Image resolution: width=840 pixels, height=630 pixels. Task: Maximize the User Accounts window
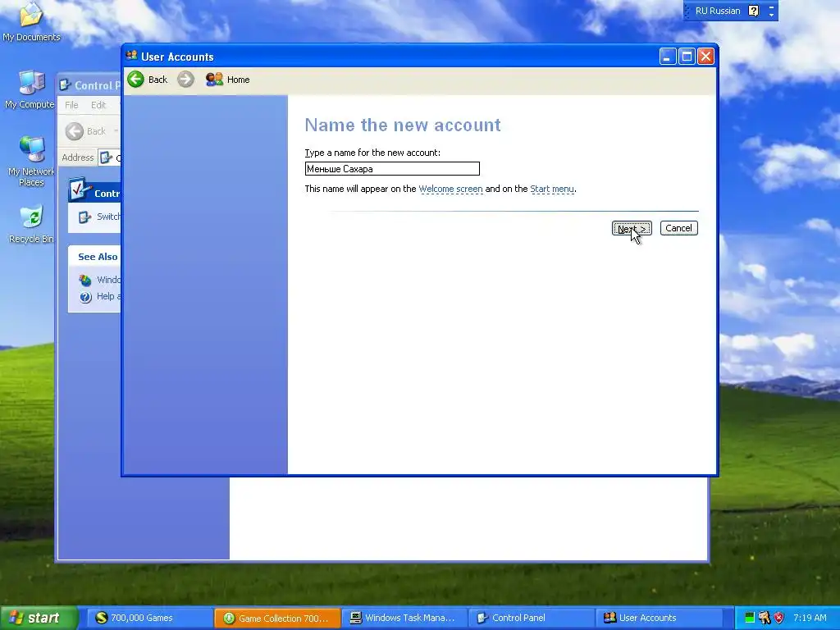pyautogui.click(x=687, y=57)
